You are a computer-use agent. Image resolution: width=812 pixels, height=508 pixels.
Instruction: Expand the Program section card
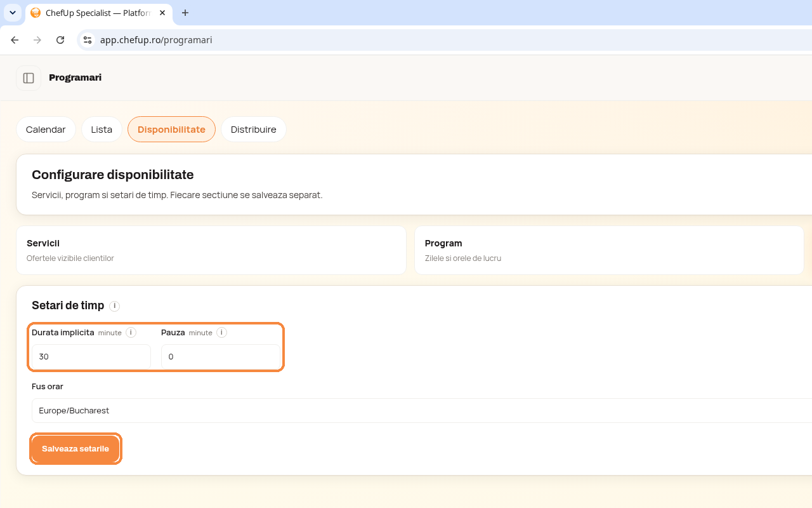point(609,250)
